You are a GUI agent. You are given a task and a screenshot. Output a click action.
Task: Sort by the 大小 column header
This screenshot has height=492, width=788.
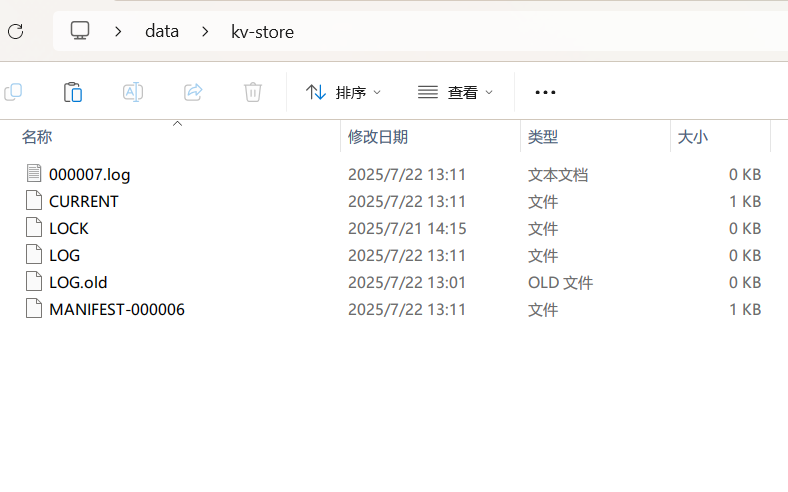693,137
